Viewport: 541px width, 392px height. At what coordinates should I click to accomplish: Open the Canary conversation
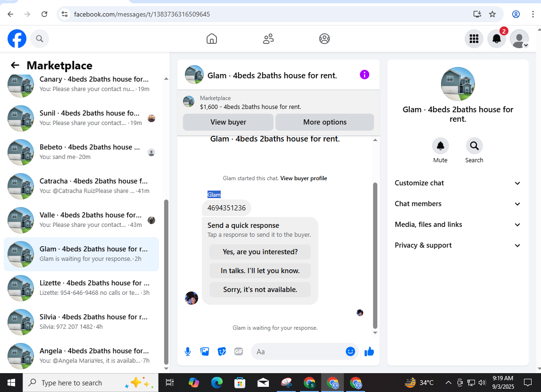pos(82,84)
